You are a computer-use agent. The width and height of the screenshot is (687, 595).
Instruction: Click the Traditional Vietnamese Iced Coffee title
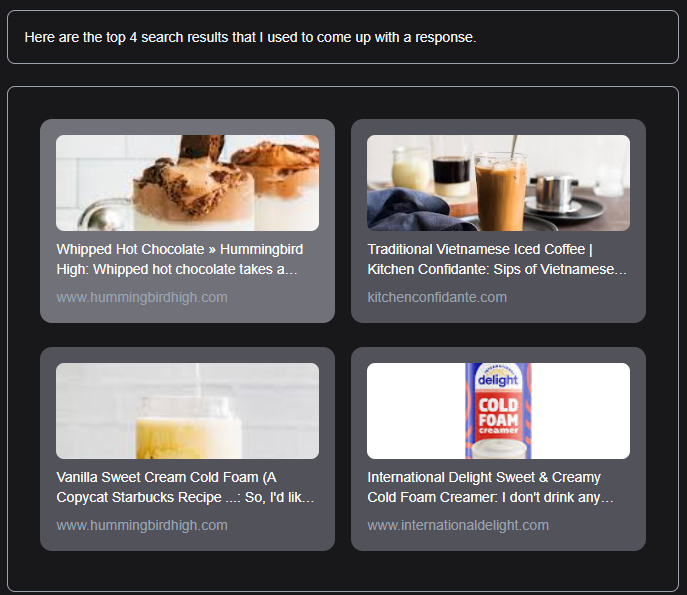[480, 249]
